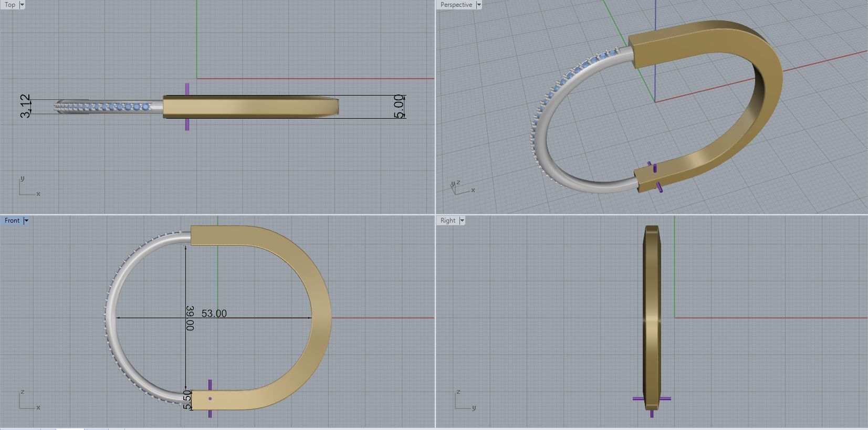Open the Top viewport dropdown arrow

[22, 5]
